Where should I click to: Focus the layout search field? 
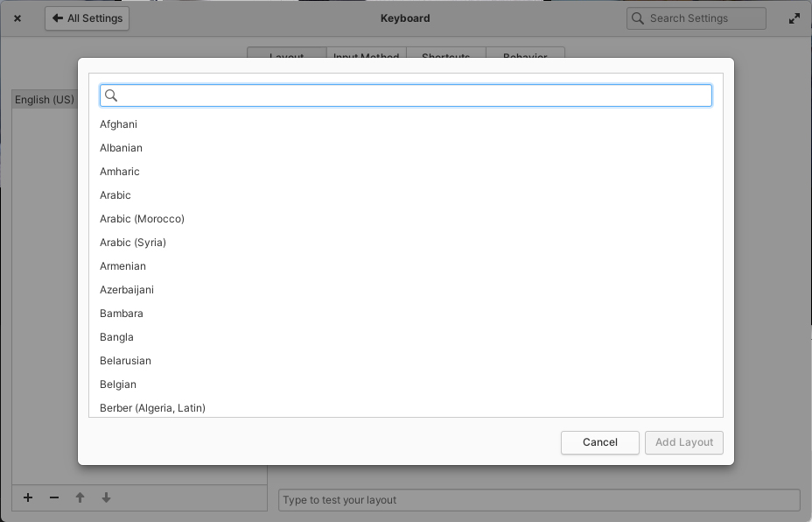(406, 95)
